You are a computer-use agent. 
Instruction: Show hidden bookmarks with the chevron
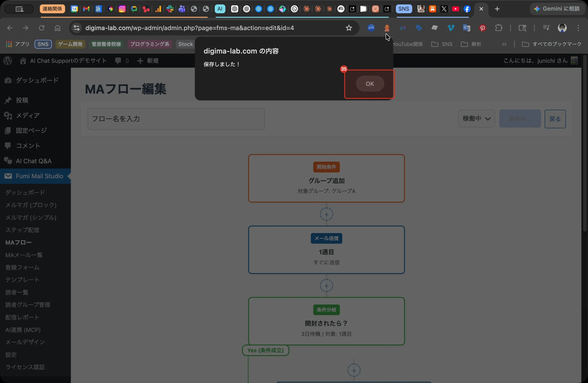(504, 44)
